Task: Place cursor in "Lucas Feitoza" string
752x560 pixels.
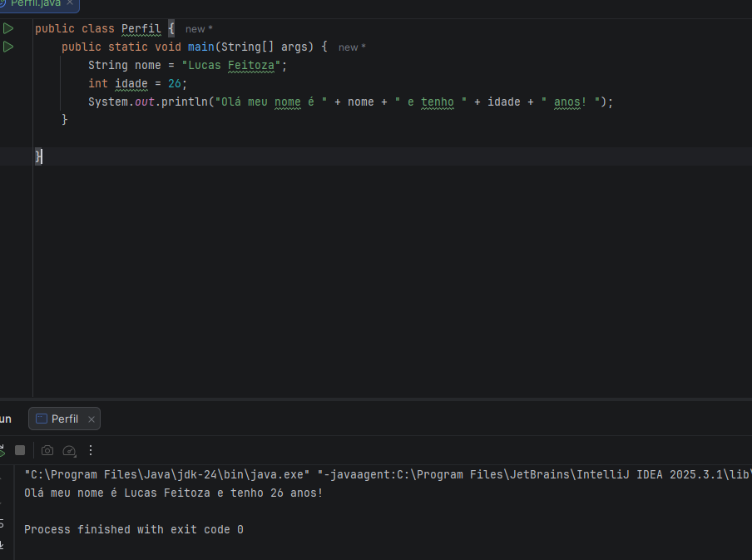Action: click(233, 66)
